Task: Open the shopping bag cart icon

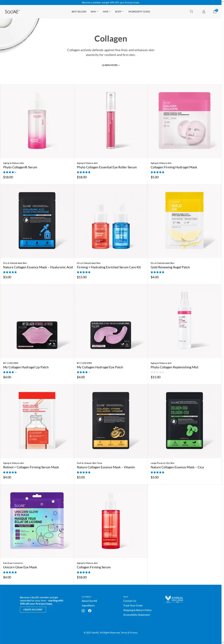Action: pyautogui.click(x=215, y=11)
